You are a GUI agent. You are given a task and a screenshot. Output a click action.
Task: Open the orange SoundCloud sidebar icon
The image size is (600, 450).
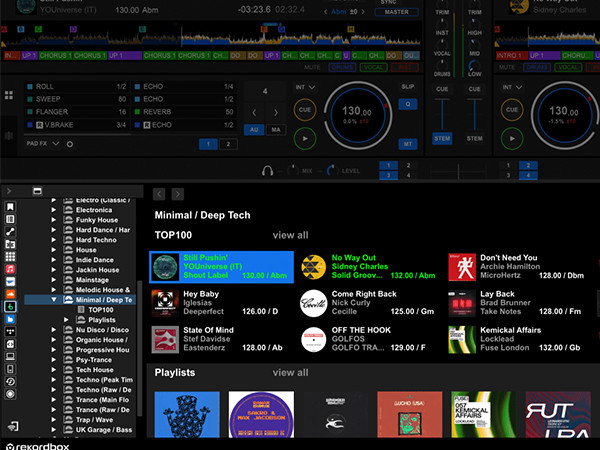click(10, 294)
